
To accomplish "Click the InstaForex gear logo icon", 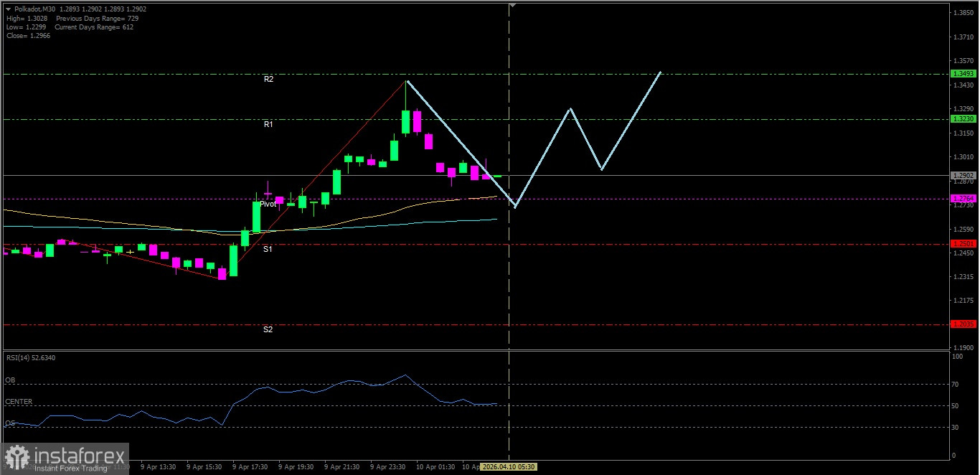I will (17, 457).
